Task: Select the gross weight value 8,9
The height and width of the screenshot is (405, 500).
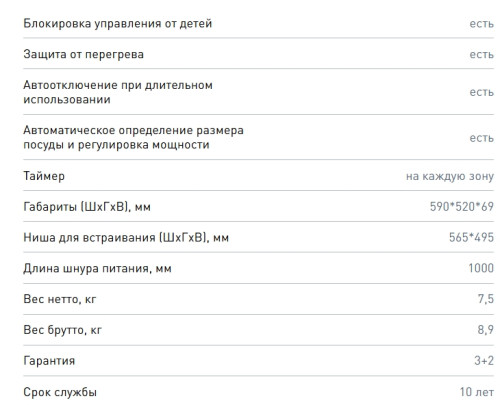Action: click(x=486, y=330)
